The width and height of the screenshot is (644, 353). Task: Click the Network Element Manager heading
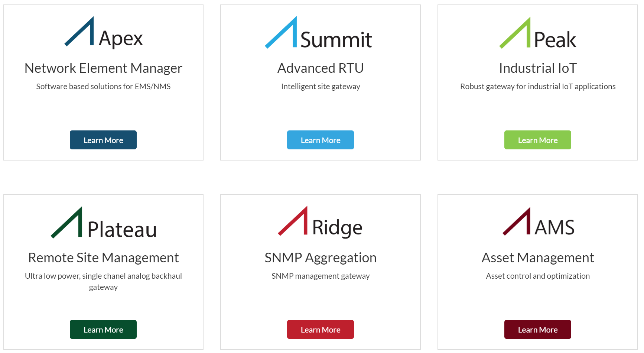pos(103,68)
